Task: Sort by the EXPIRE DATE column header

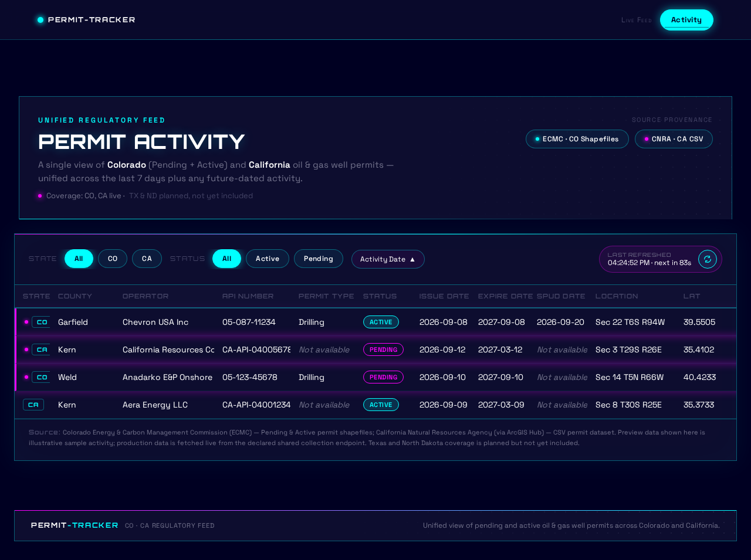Action: coord(505,296)
